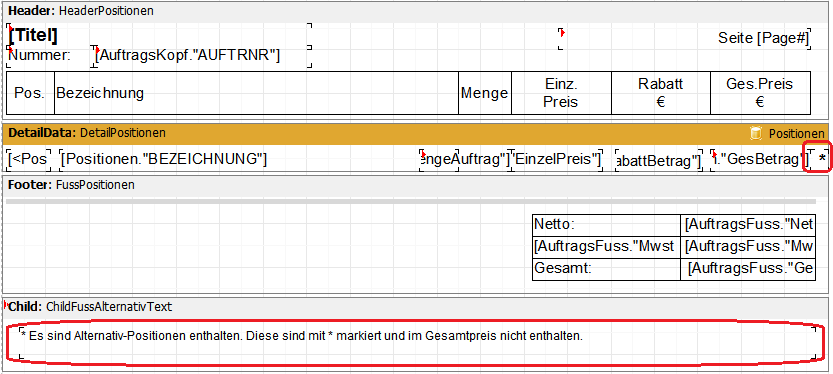Viewport: 833px width, 374px height.
Task: Select the RabattBetrag field in detail band
Action: click(x=659, y=159)
